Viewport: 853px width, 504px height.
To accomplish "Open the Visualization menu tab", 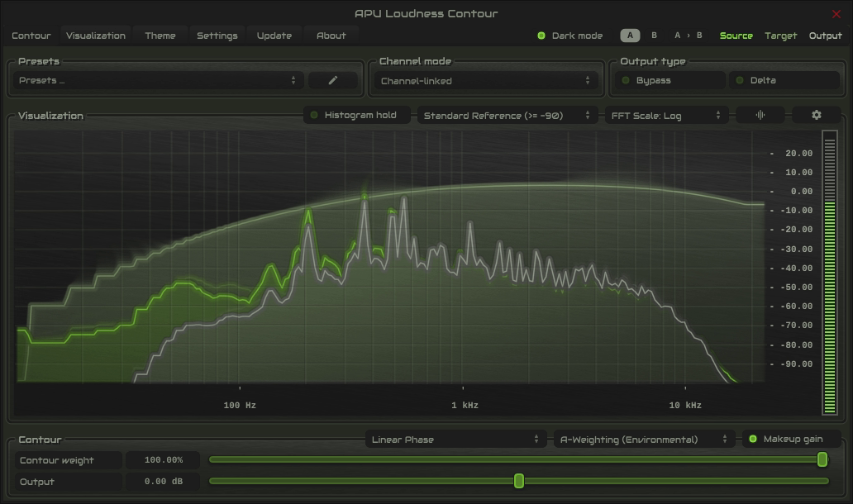I will point(96,36).
